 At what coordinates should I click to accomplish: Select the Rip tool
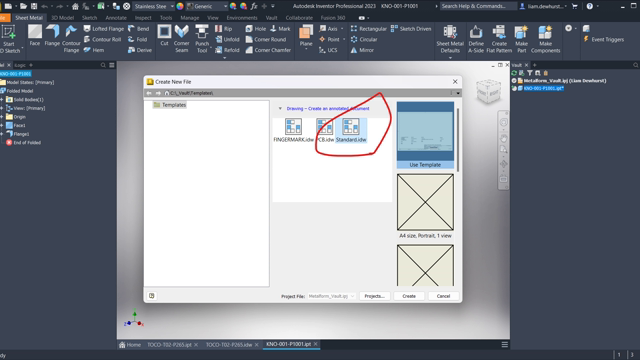[x=224, y=29]
